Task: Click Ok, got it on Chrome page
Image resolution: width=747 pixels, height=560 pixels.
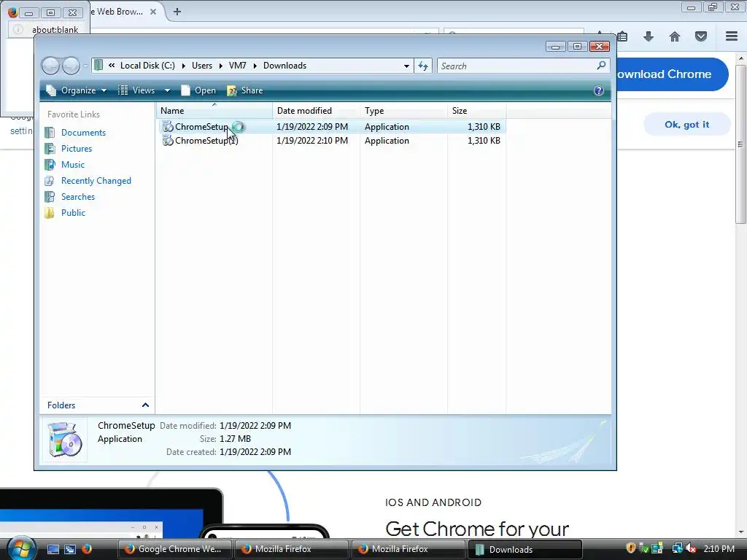Action: [x=687, y=124]
